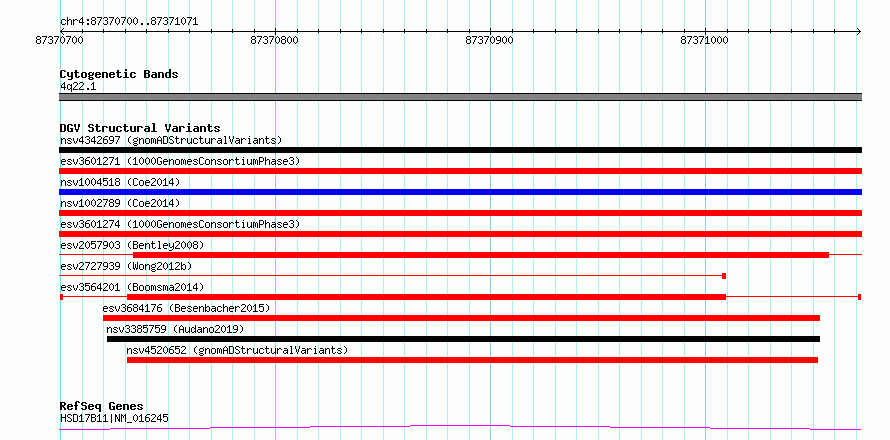This screenshot has width=890, height=440.
Task: Select the black nsv4342697 variant bar
Action: coord(460,150)
